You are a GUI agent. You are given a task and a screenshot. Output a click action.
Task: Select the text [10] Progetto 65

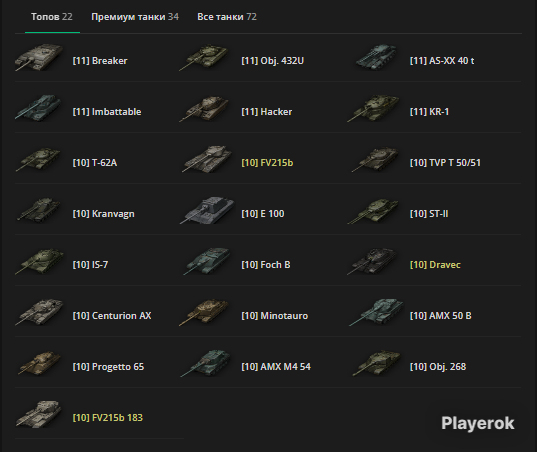108,367
